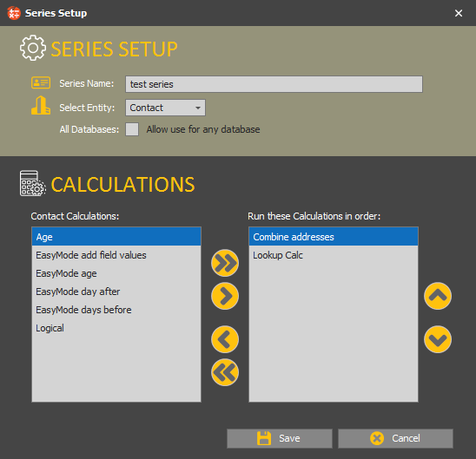Screen dimensions: 476x459
Task: Click the Calculations calculator icon
Action: tap(33, 183)
